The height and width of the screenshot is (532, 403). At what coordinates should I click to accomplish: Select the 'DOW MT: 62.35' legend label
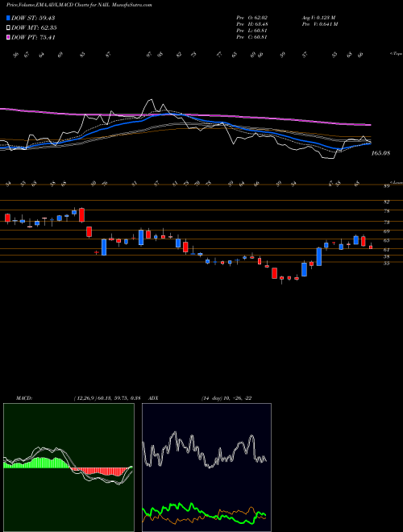click(34, 28)
